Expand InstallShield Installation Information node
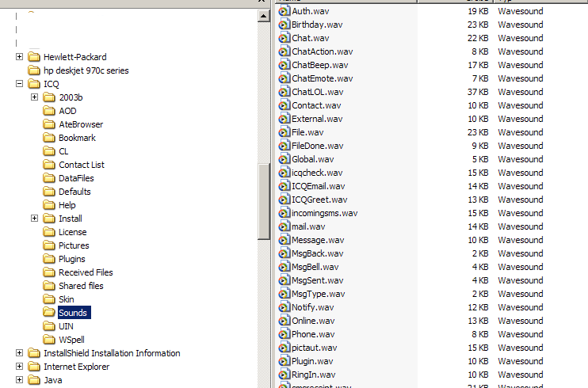 [x=19, y=352]
